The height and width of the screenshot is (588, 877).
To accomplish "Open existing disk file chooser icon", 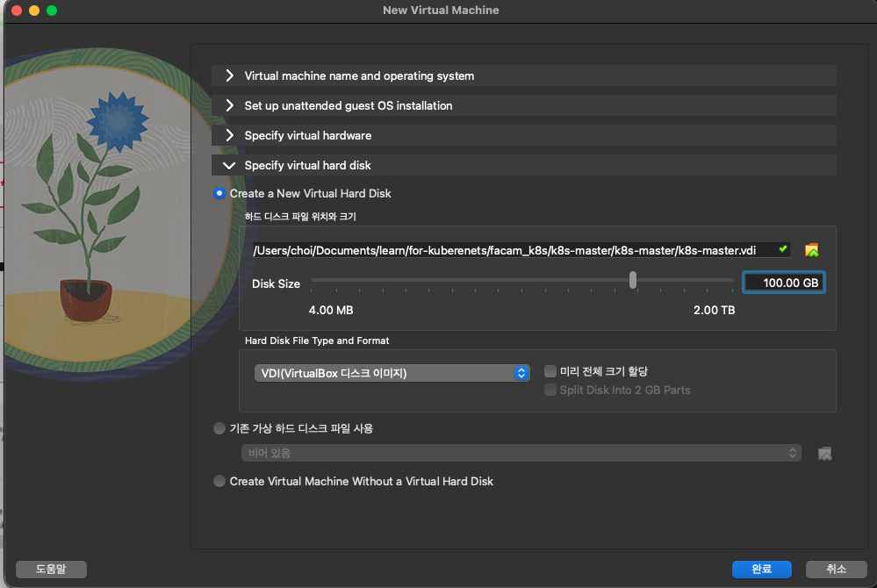I will pos(825,454).
